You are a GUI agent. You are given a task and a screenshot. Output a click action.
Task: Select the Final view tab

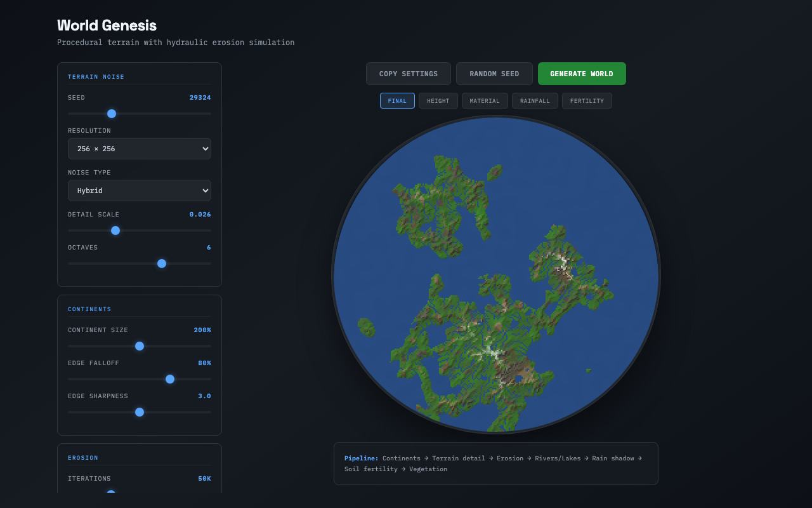coord(397,101)
